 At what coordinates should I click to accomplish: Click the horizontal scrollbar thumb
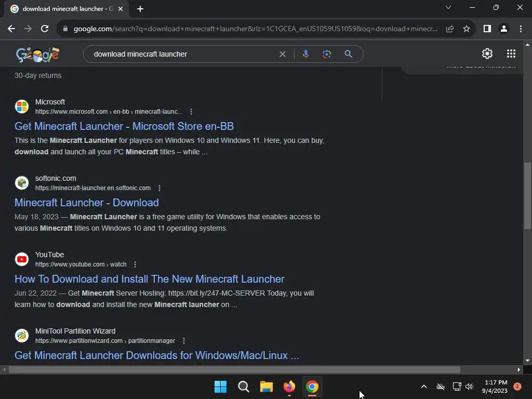coord(234,369)
